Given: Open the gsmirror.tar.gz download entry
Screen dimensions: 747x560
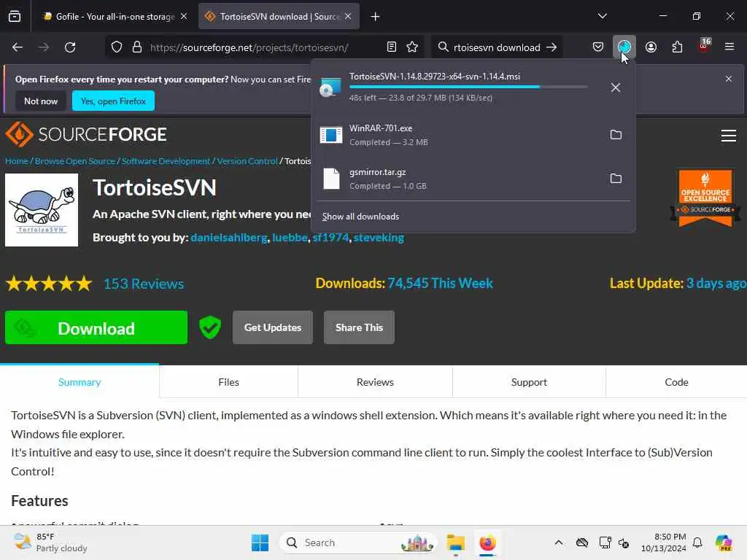Looking at the screenshot, I should pyautogui.click(x=457, y=179).
